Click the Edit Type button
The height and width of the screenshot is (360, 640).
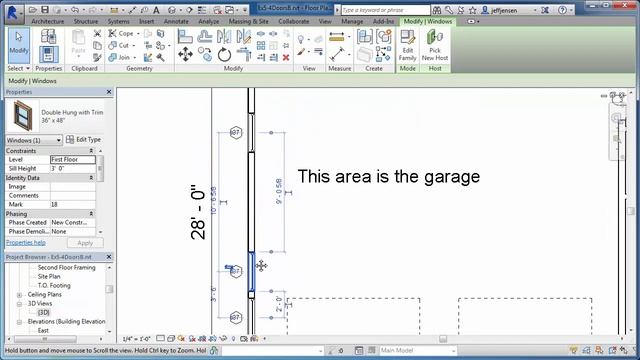(x=84, y=140)
